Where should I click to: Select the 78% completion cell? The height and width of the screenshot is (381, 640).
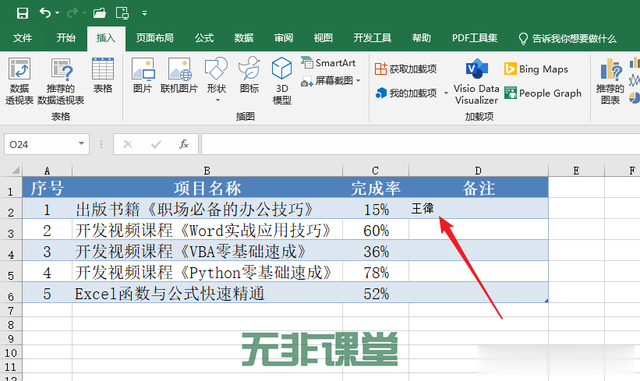coord(376,272)
